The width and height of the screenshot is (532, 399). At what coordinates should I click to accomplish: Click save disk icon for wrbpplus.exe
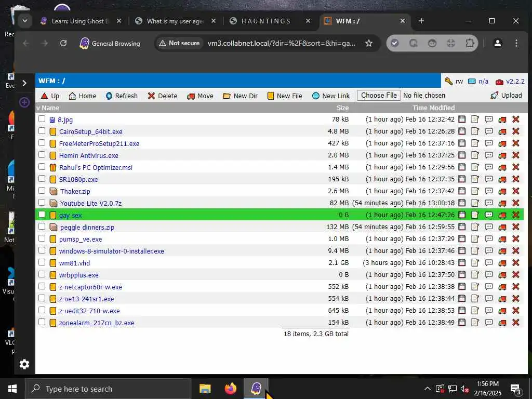pyautogui.click(x=462, y=274)
